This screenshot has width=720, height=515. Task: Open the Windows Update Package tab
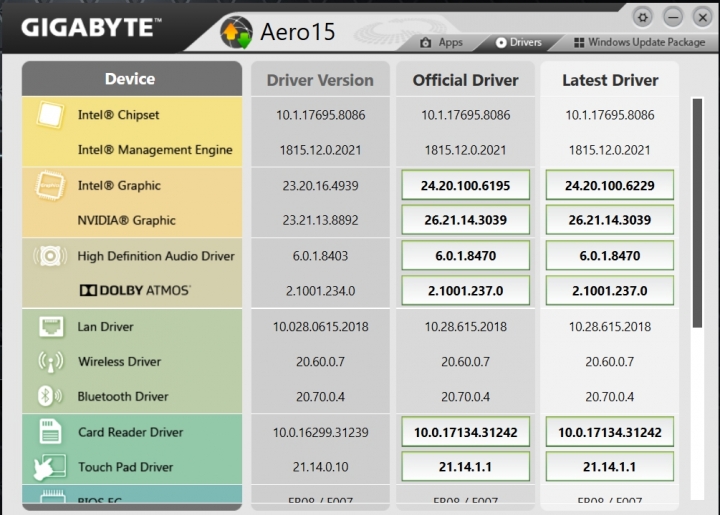(638, 43)
